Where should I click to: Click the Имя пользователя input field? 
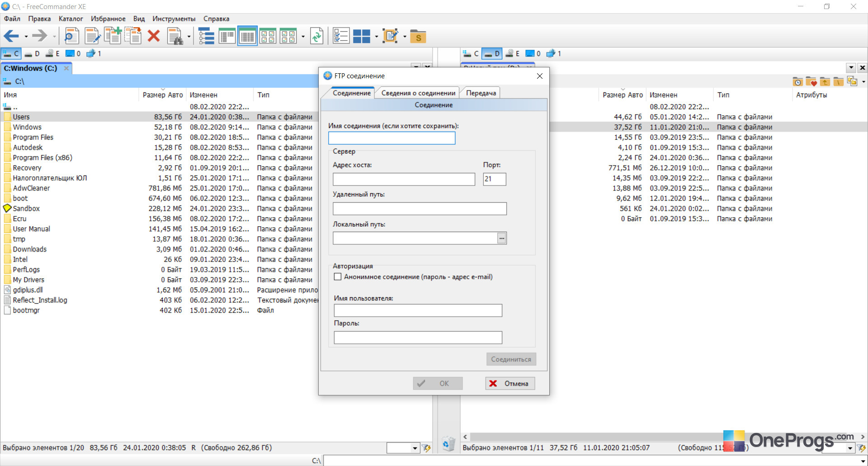[x=418, y=310]
